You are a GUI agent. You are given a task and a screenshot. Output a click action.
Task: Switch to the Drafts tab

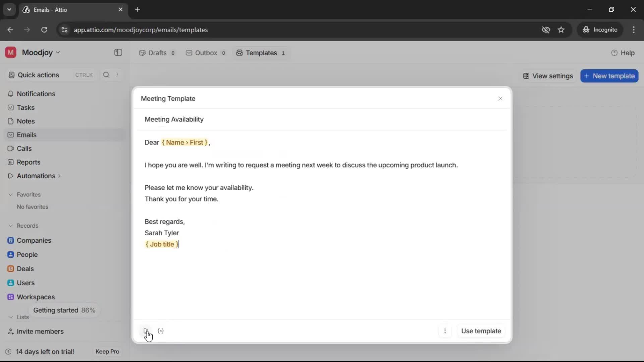tap(157, 53)
